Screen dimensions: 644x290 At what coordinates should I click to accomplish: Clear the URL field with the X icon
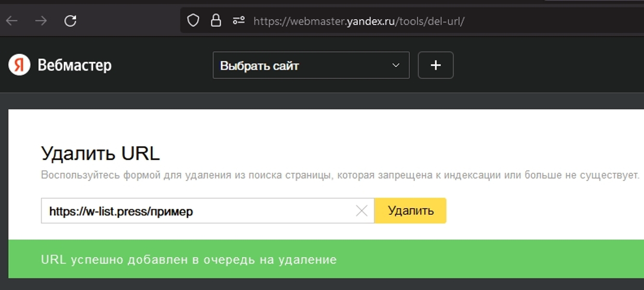[361, 211]
